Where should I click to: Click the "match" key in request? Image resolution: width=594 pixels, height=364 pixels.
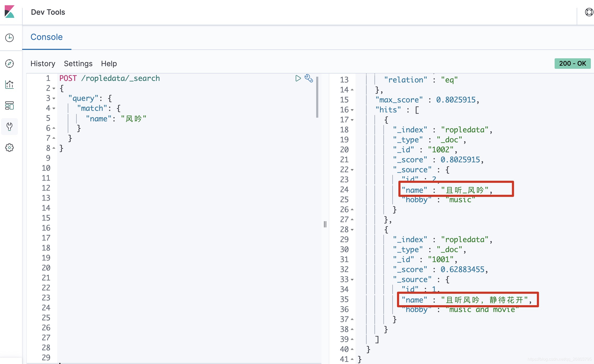click(92, 108)
